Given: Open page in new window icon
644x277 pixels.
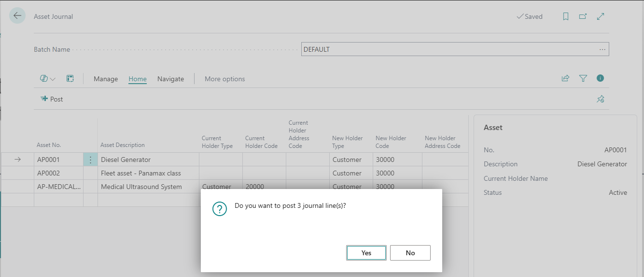Looking at the screenshot, I should click(x=583, y=16).
